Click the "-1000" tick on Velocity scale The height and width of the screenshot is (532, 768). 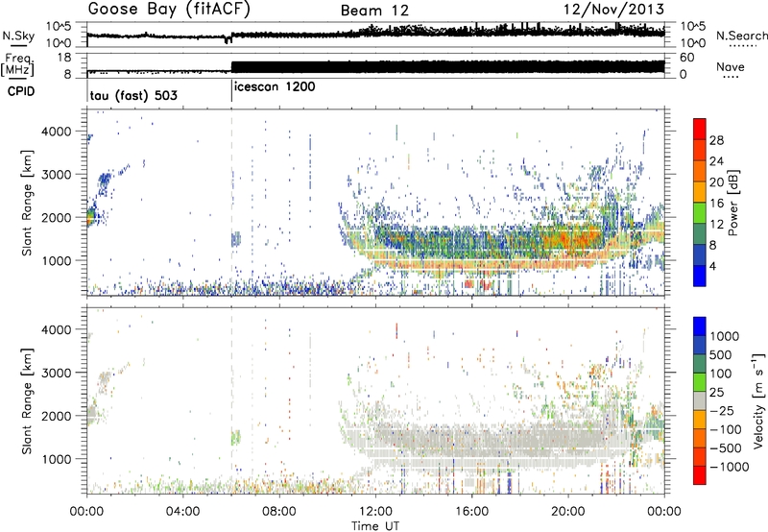tap(730, 467)
